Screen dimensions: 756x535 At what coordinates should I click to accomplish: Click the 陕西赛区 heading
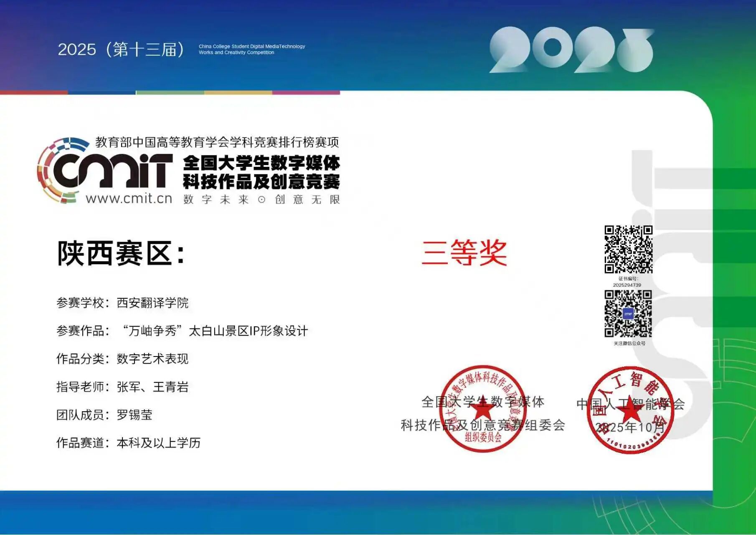point(121,253)
